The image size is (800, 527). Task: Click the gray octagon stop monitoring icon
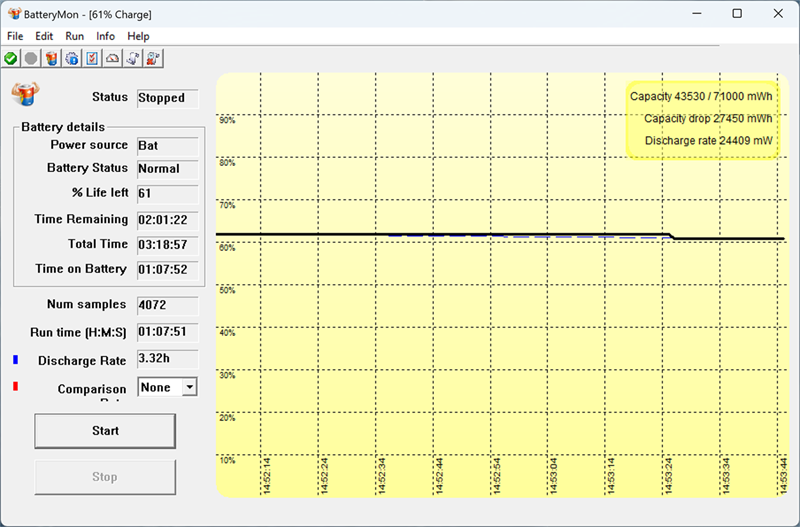(x=31, y=59)
